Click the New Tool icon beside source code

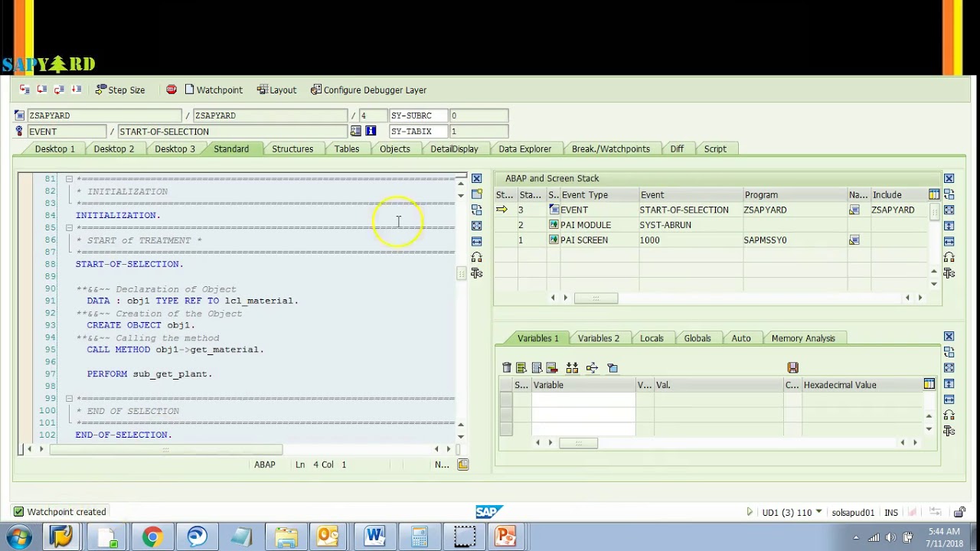coord(476,194)
